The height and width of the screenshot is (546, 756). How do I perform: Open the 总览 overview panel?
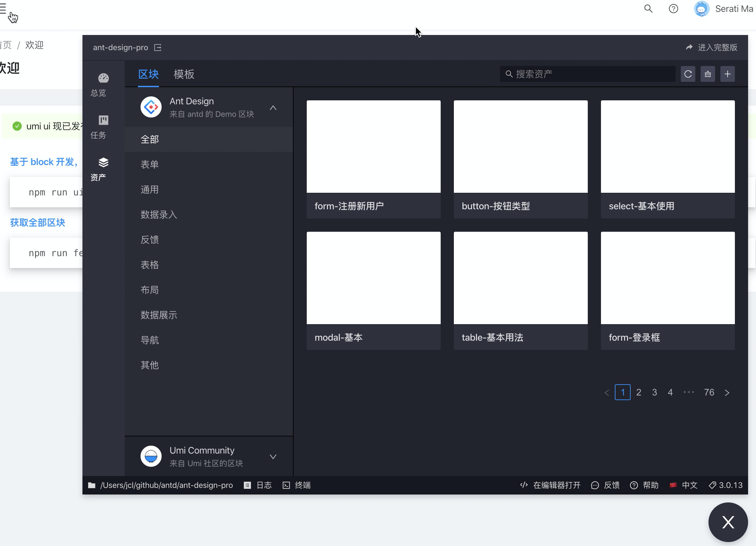tap(103, 84)
